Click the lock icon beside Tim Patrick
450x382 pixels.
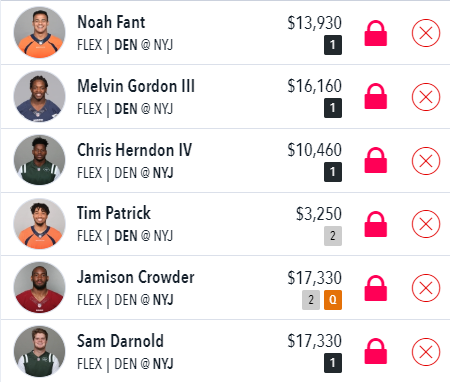tap(376, 224)
